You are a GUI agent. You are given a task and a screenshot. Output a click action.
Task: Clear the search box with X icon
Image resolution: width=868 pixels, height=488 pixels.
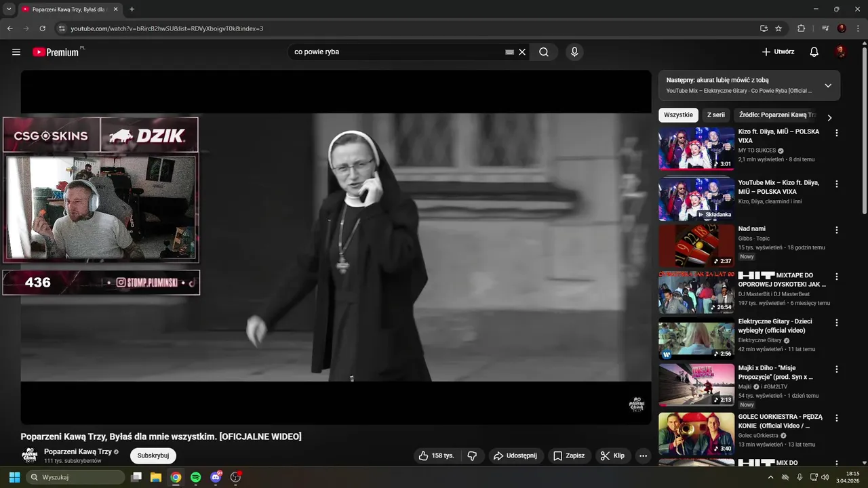pos(522,52)
